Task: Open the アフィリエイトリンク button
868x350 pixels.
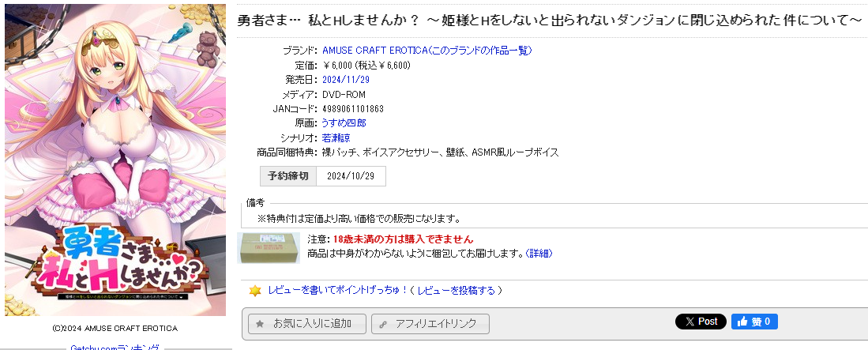Action: point(430,324)
